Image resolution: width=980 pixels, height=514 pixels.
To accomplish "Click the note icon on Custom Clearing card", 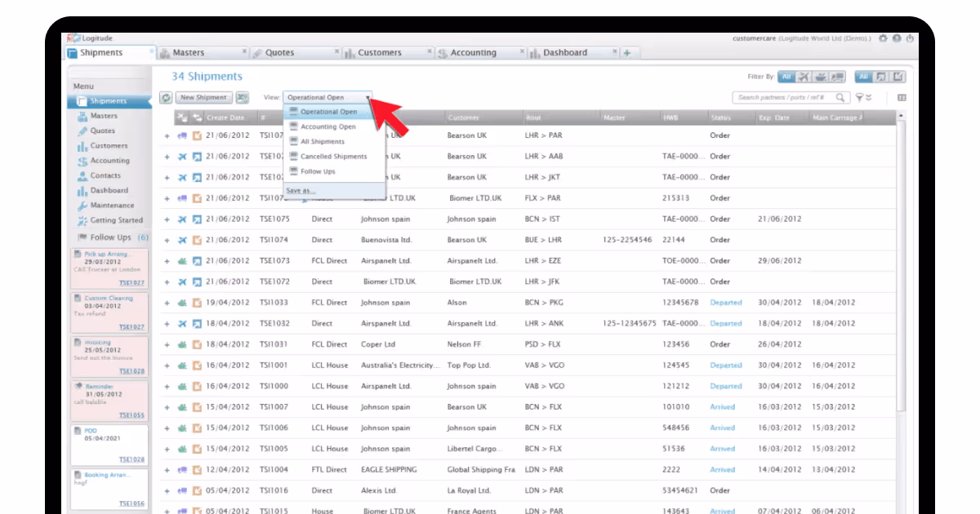I will [x=77, y=299].
